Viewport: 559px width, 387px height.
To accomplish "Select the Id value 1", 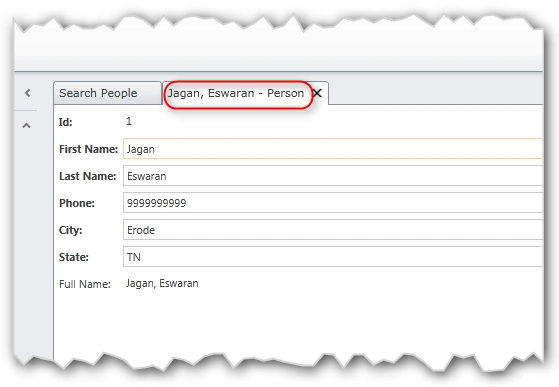I will tap(129, 122).
